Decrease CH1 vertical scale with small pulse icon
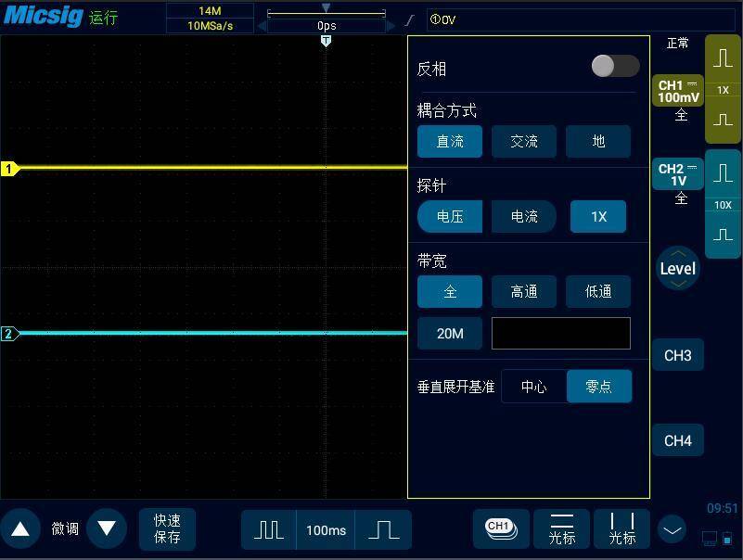 724,119
